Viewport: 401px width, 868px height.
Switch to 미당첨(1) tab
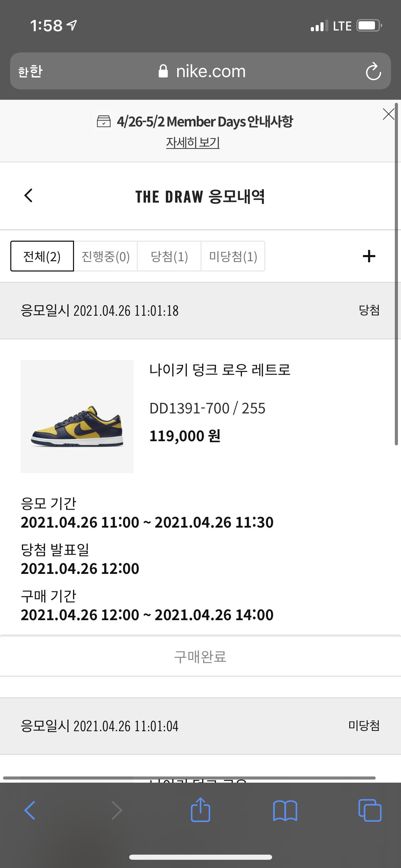tap(233, 256)
